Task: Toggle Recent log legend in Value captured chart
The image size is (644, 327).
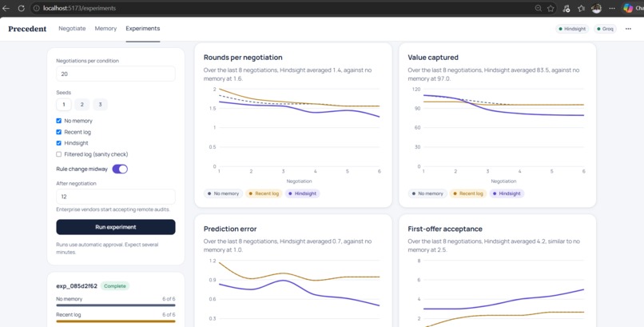Action: [x=467, y=193]
